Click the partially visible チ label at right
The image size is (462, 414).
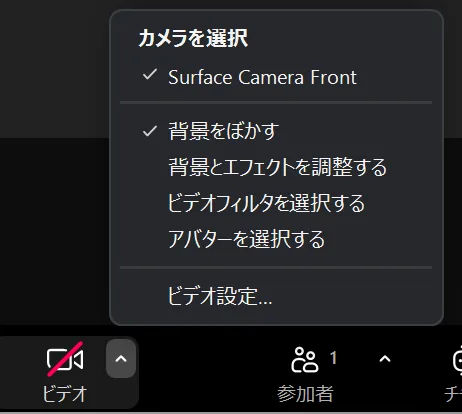click(453, 394)
